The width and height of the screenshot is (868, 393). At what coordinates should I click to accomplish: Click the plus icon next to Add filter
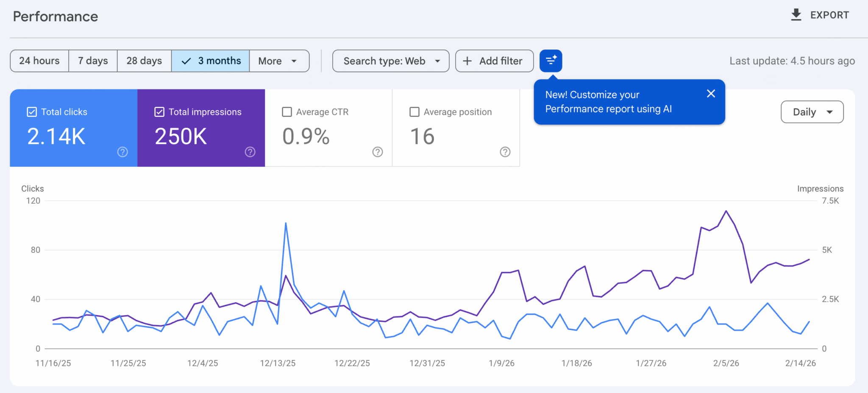tap(467, 61)
